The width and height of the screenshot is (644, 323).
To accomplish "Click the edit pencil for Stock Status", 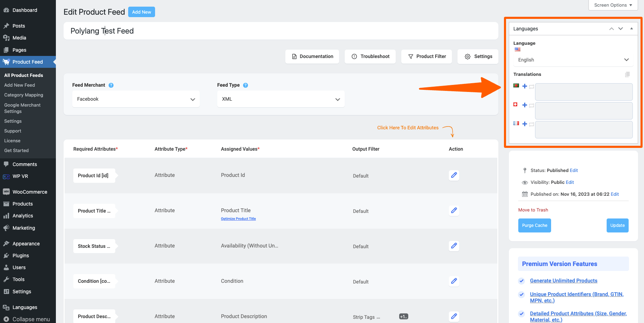I will click(454, 246).
